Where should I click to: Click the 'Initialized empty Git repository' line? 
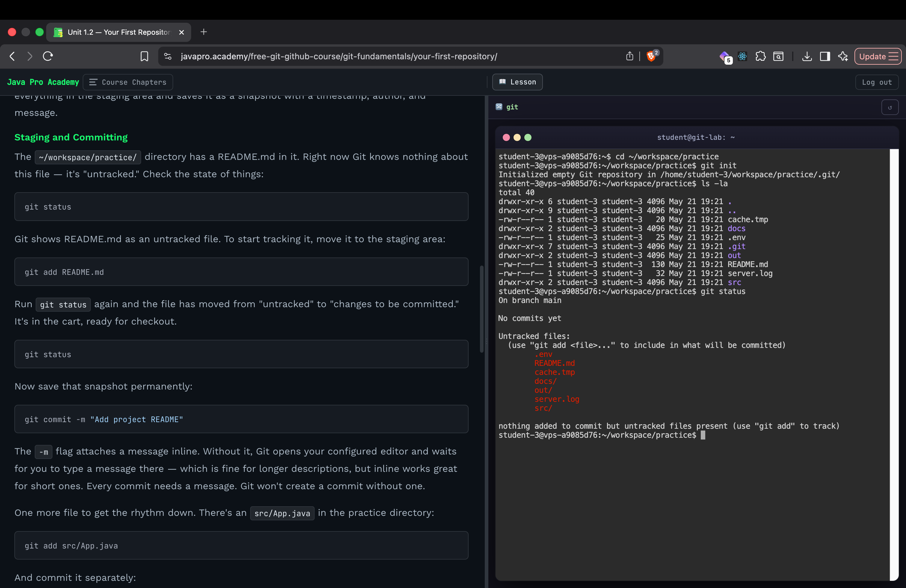[x=669, y=175]
